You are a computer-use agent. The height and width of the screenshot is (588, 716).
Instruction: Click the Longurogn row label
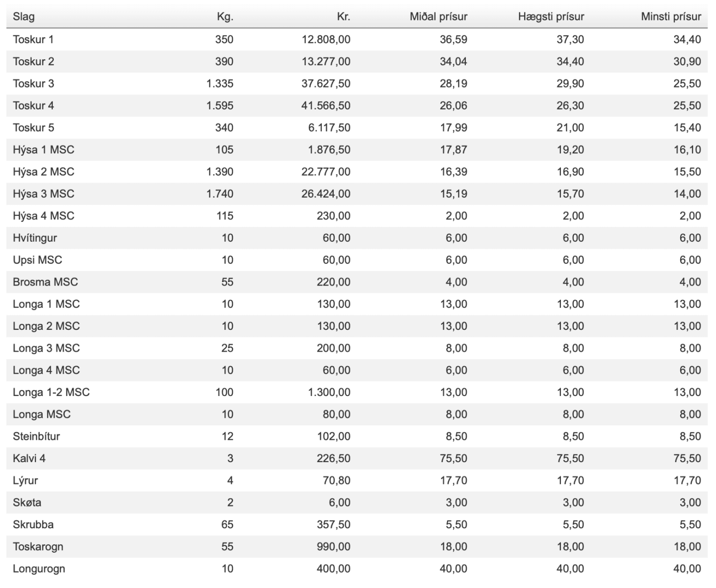(x=39, y=569)
